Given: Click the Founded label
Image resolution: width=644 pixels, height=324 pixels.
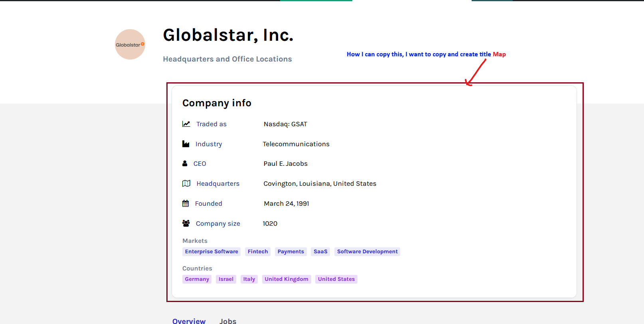Looking at the screenshot, I should pyautogui.click(x=209, y=204).
